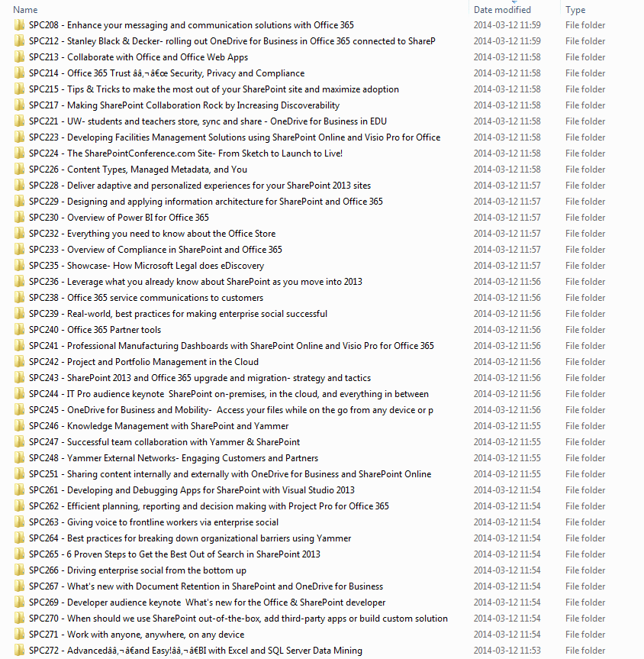Click the folder icon for SPC221

click(19, 121)
